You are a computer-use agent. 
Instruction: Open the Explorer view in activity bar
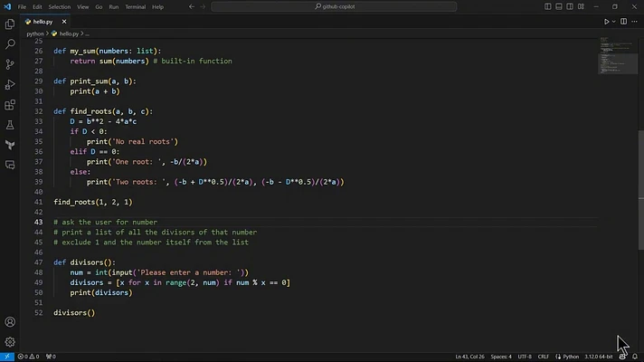pyautogui.click(x=10, y=24)
